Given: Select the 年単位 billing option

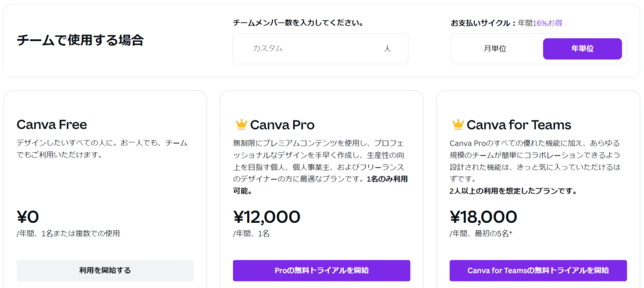Looking at the screenshot, I should (x=582, y=48).
